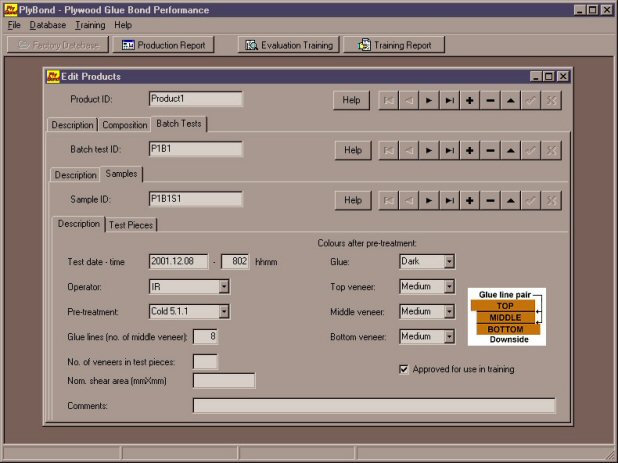Viewport: 618px width, 463px height.
Task: Add new batch test with plus icon
Action: click(469, 150)
